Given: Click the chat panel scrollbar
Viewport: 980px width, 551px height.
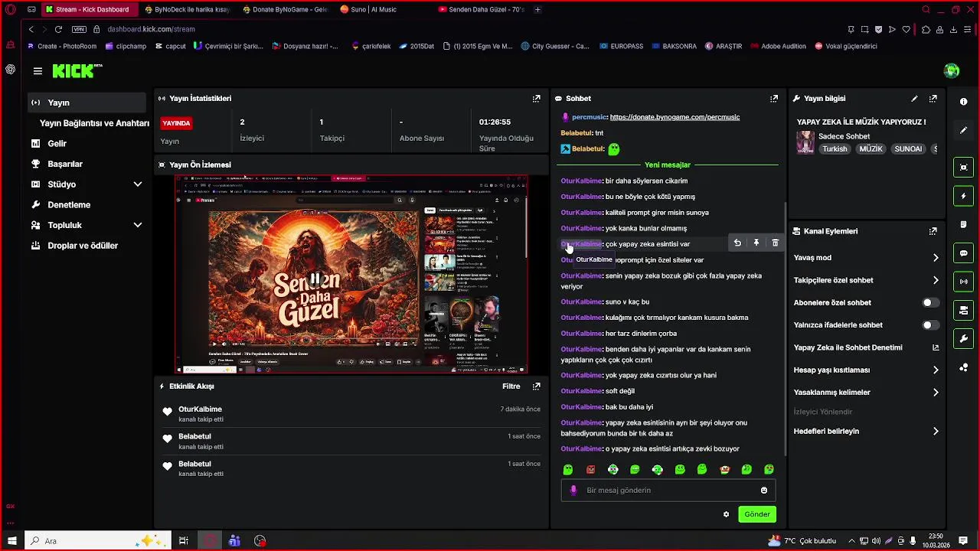Looking at the screenshot, I should pyautogui.click(x=786, y=329).
